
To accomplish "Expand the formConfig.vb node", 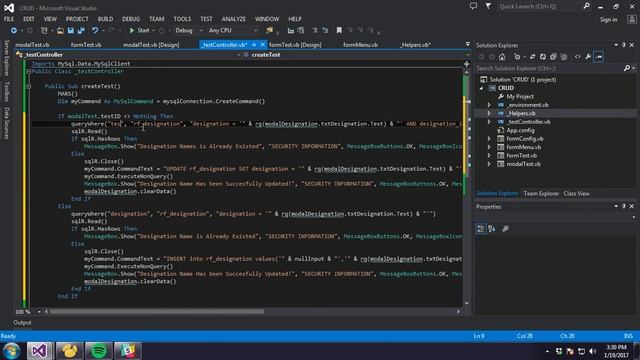I will [489, 139].
